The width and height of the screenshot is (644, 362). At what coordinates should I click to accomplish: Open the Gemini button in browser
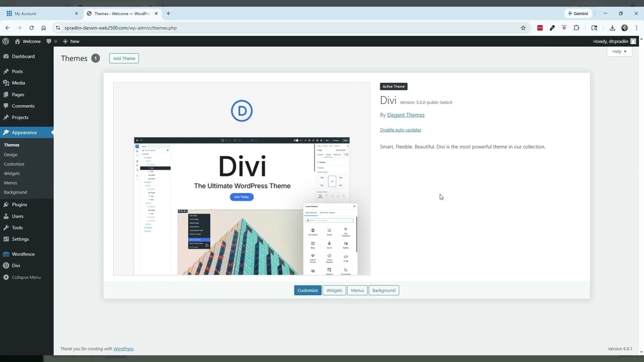(578, 14)
